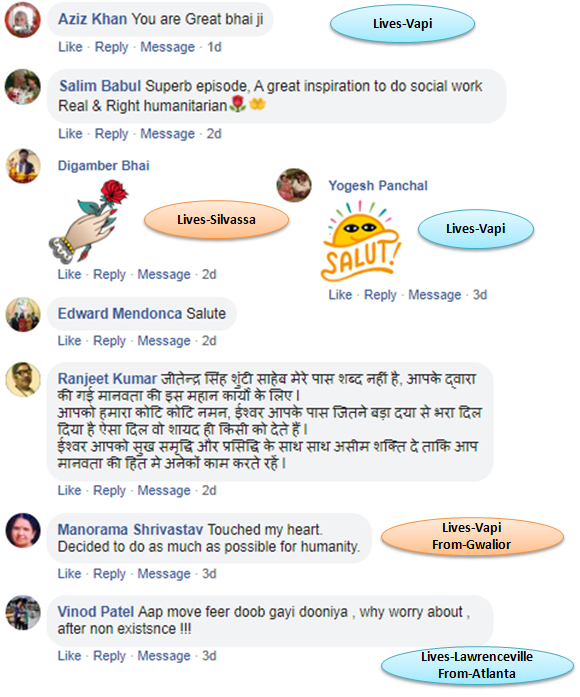
Task: Click the Lives-Lawrenceville From-Atlanta label
Action: [477, 665]
